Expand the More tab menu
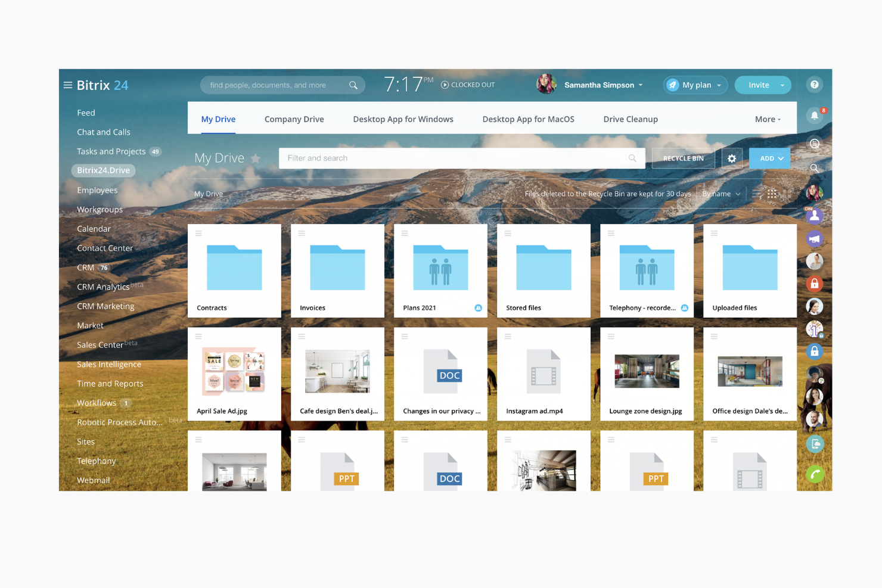The image size is (882, 588). [x=768, y=119]
